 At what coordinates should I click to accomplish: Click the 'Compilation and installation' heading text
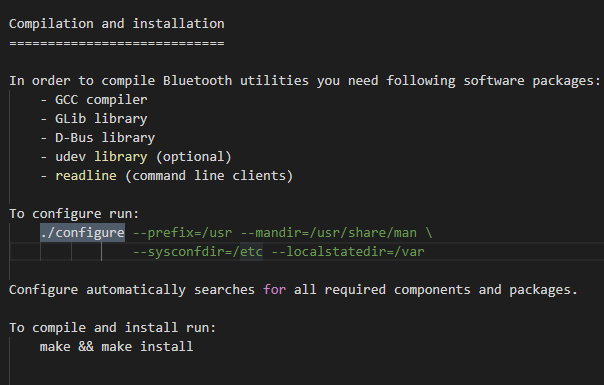coord(117,24)
